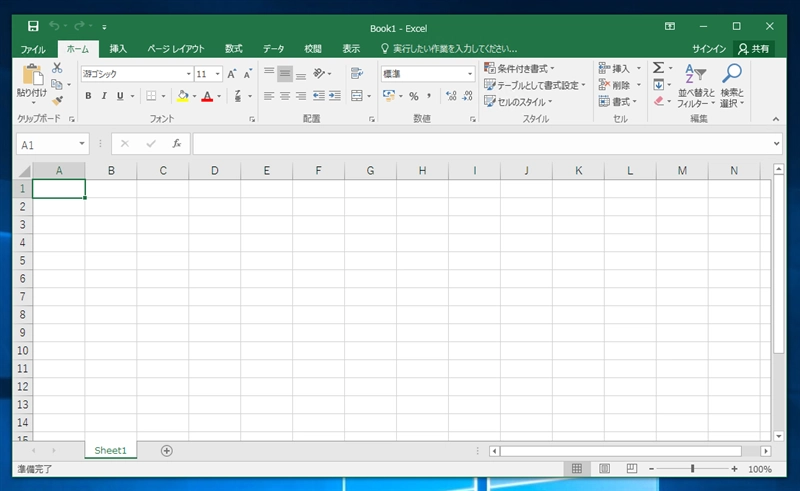The height and width of the screenshot is (491, 800).
Task: Increase indent icon
Action: click(335, 95)
